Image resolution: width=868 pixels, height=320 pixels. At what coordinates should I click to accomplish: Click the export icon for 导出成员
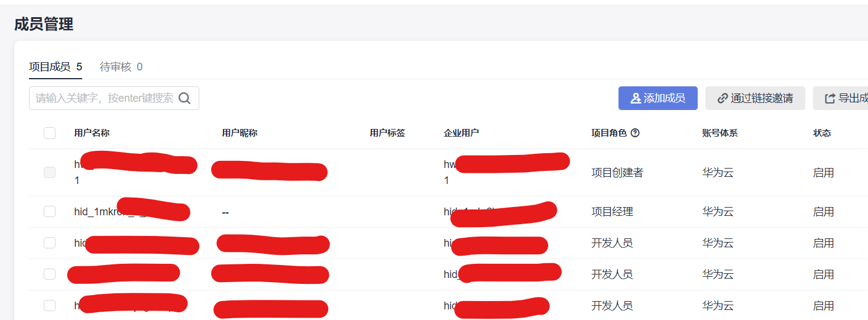pyautogui.click(x=830, y=98)
